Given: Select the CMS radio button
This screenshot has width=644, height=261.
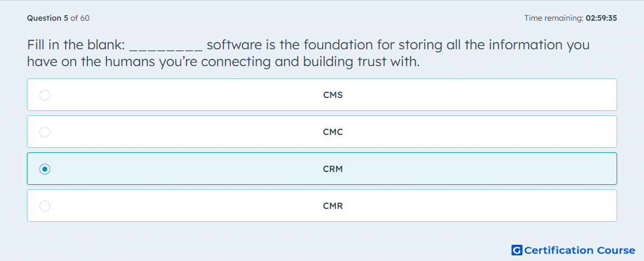Looking at the screenshot, I should (x=45, y=95).
